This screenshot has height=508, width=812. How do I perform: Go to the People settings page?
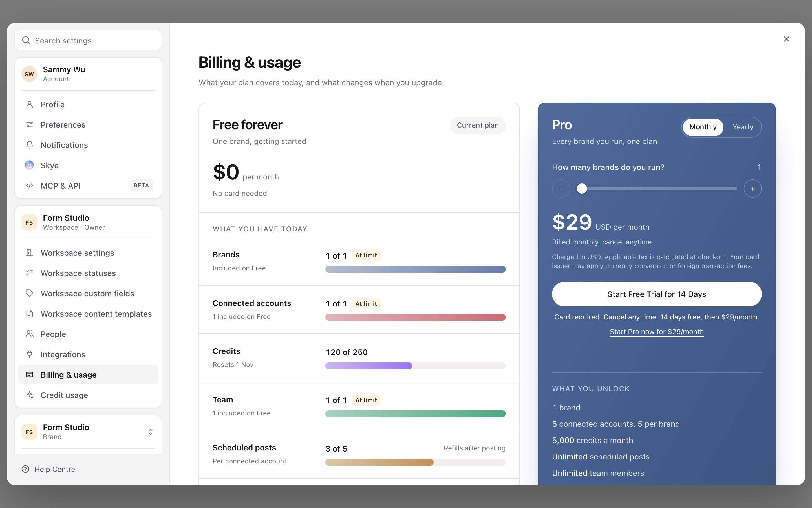88,334
